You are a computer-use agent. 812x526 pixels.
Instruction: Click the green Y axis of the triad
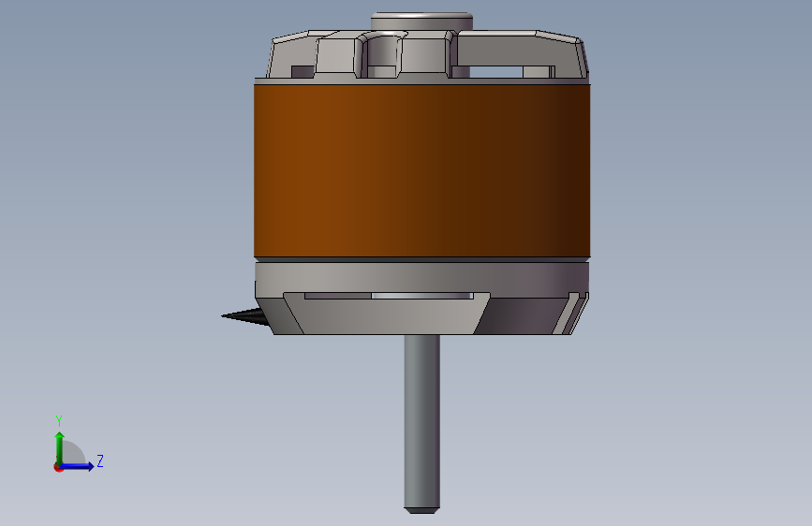click(60, 447)
